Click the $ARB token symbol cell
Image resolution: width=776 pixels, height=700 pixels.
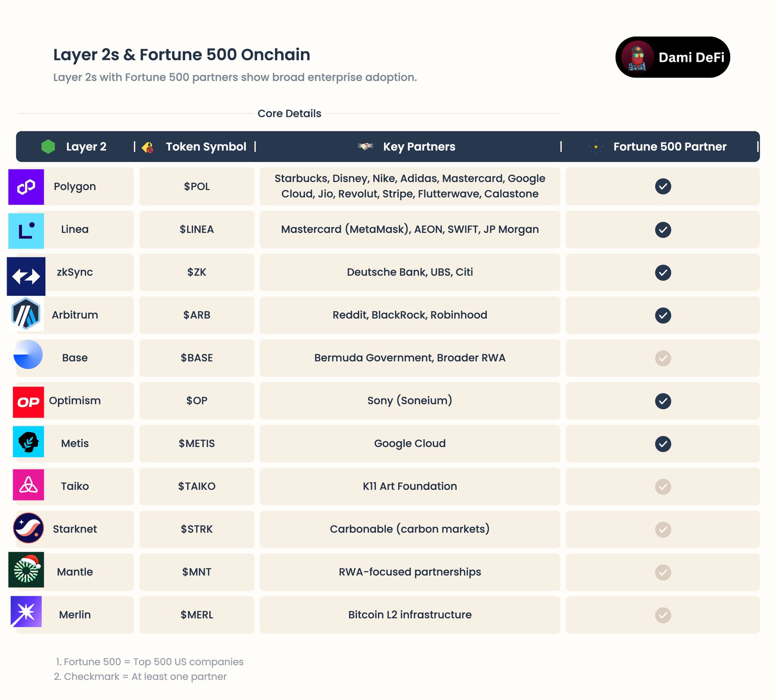197,315
